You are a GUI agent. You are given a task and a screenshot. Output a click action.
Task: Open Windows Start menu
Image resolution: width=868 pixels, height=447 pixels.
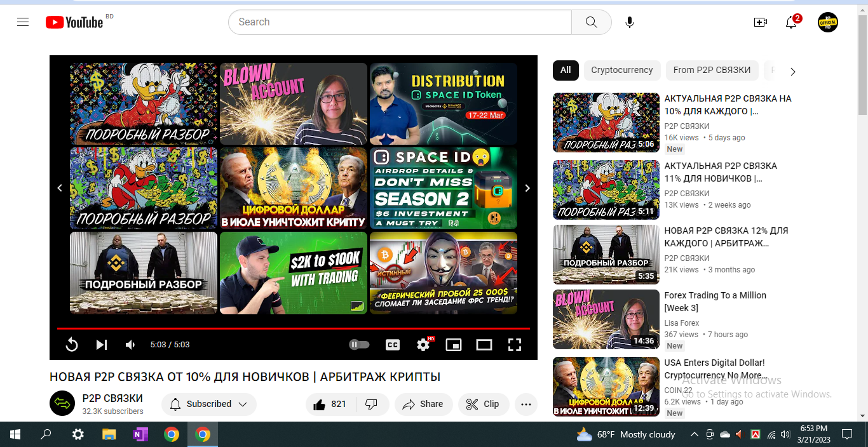tap(15, 435)
